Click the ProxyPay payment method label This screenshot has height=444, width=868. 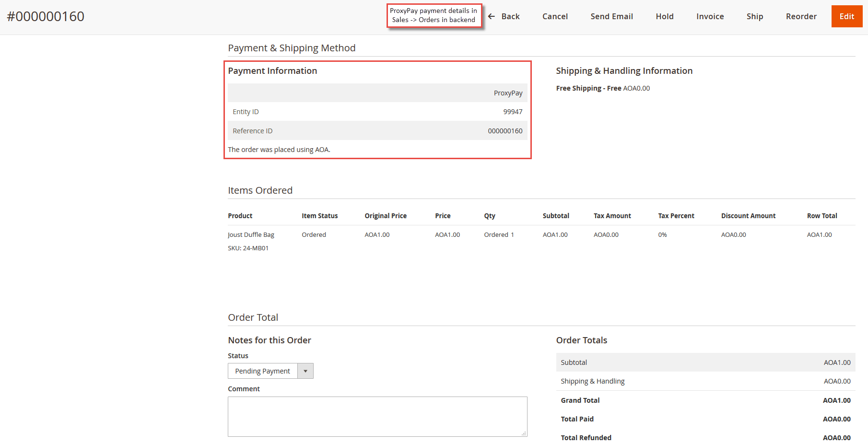tap(508, 93)
